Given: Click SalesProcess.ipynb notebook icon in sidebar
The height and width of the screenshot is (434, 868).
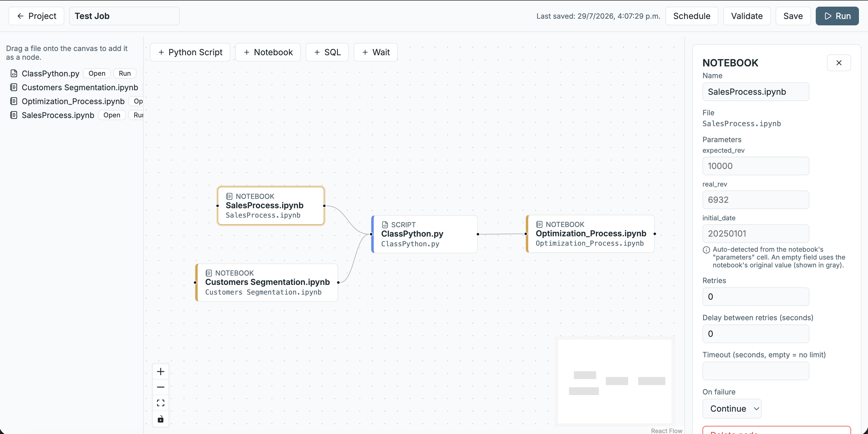Looking at the screenshot, I should tap(14, 115).
